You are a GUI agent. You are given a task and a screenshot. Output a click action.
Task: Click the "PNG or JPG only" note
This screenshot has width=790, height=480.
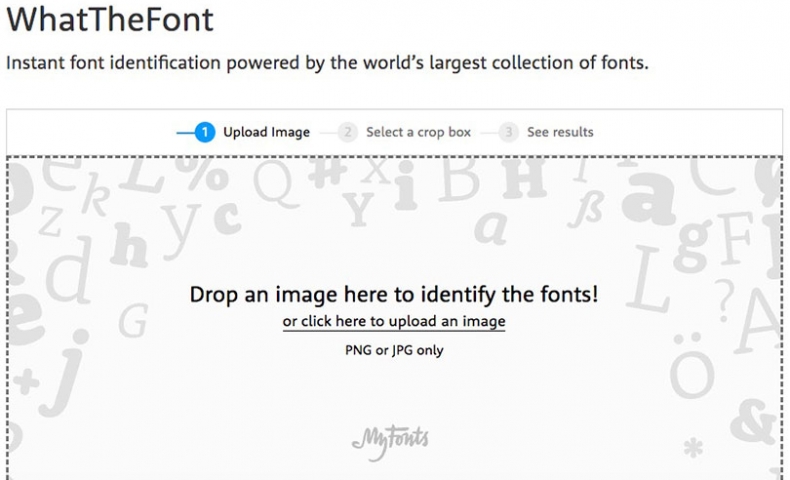click(x=394, y=351)
